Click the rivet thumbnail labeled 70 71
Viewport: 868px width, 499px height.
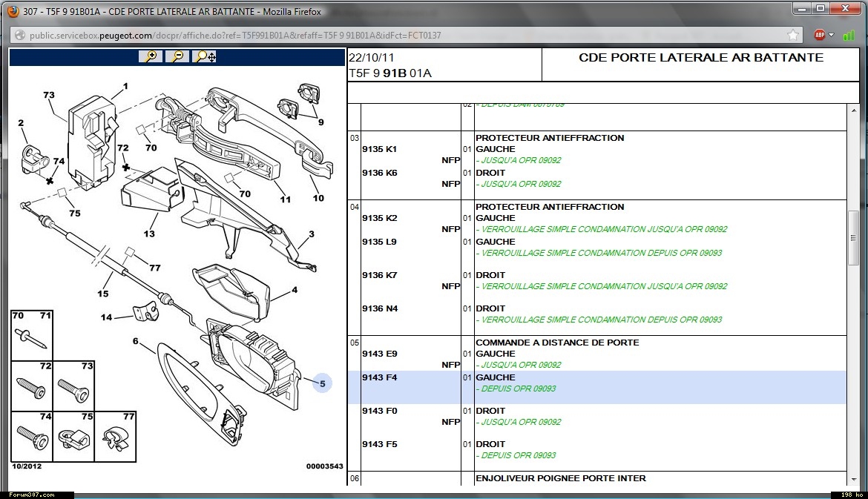coord(31,334)
